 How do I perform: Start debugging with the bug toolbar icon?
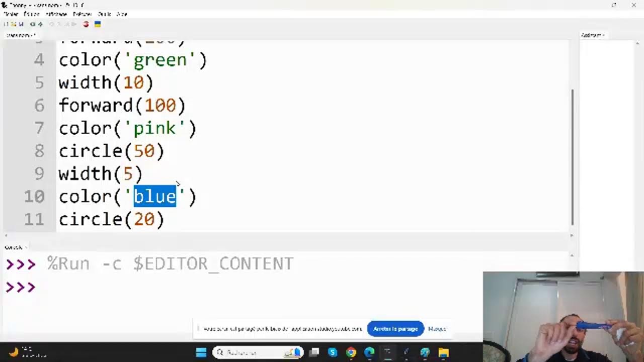pos(40,24)
